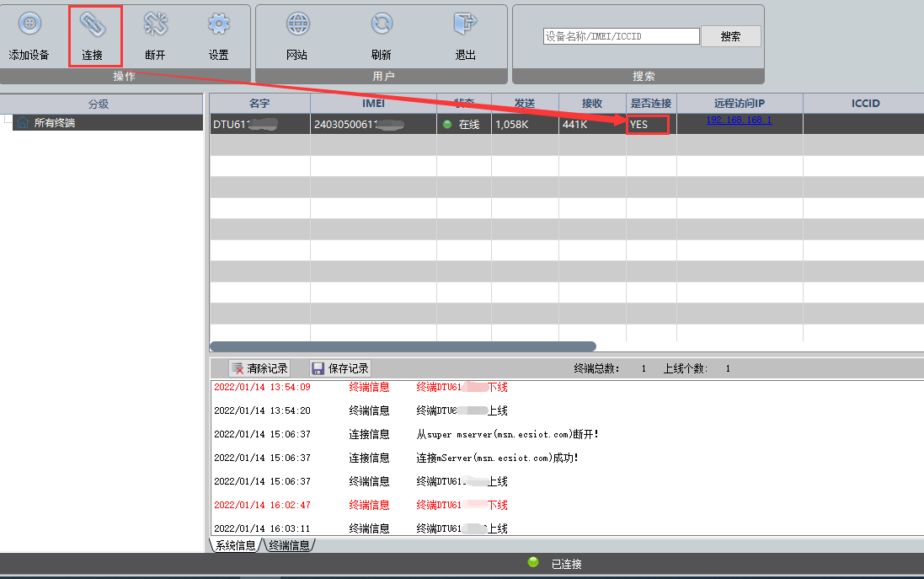The height and width of the screenshot is (579, 924).
Task: Click the 清除记录 clear log button
Action: click(x=260, y=368)
